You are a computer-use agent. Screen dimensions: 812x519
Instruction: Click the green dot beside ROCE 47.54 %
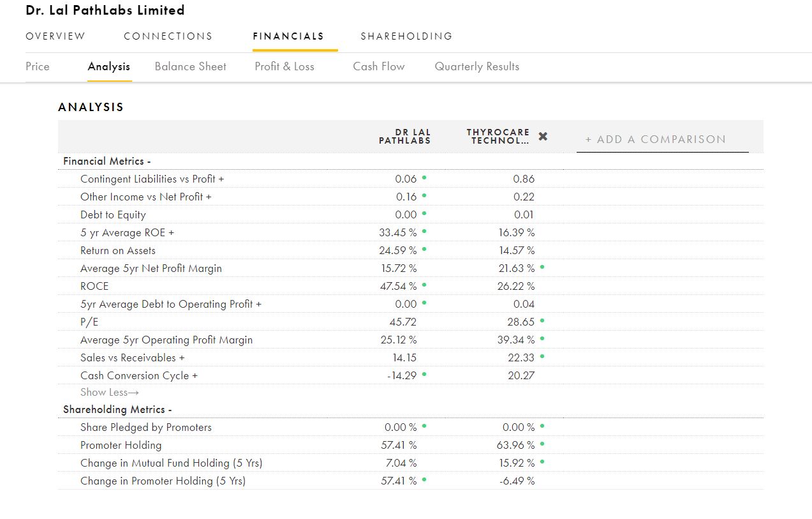click(424, 286)
